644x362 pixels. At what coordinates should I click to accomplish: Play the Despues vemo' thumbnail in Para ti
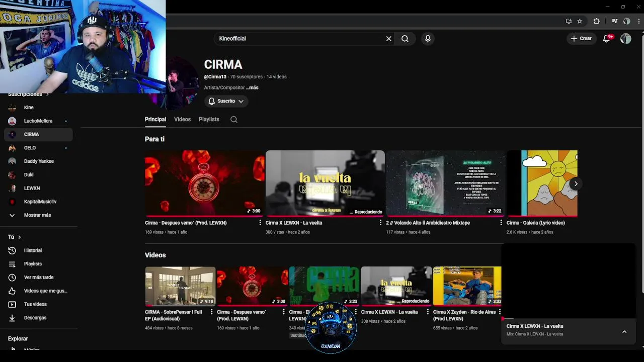(204, 183)
